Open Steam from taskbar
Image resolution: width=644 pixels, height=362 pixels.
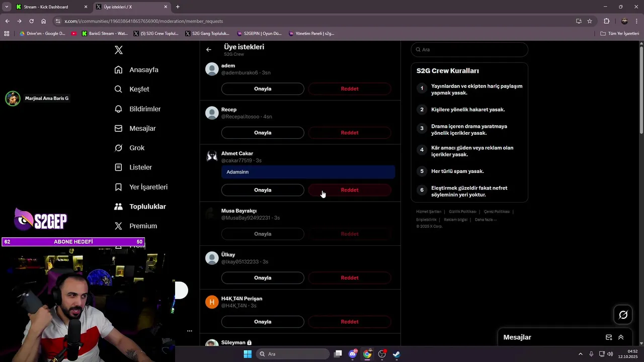click(396, 354)
